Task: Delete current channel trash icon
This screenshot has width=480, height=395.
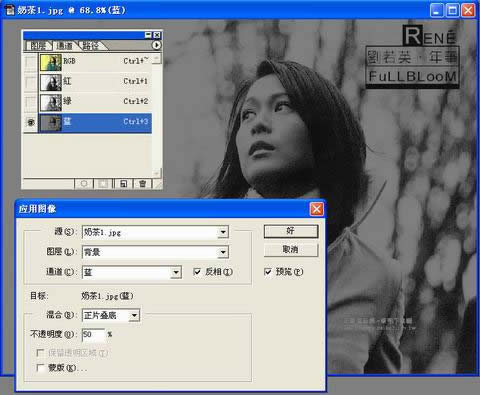Action: point(143,184)
